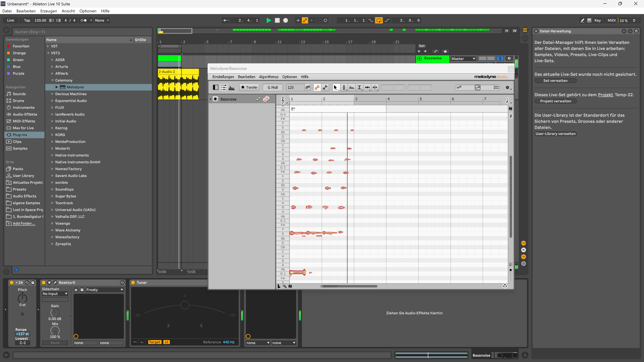Open the Sounds category
Image resolution: width=644 pixels, height=362 pixels.
point(19,94)
